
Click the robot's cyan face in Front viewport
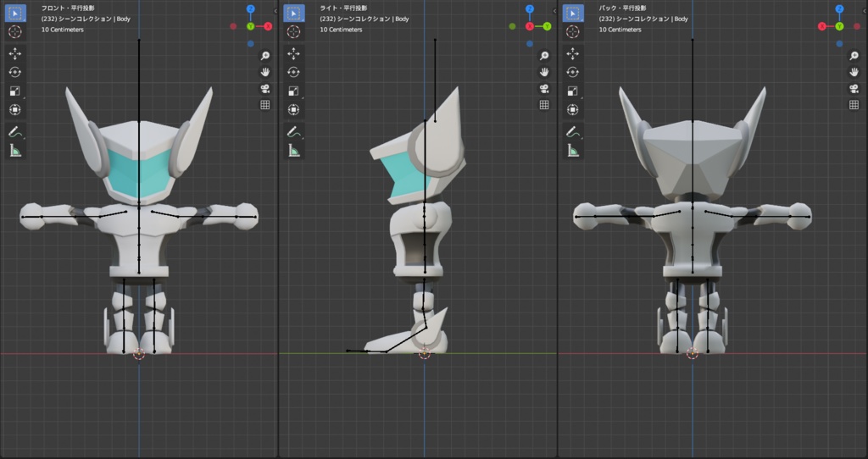click(x=138, y=173)
